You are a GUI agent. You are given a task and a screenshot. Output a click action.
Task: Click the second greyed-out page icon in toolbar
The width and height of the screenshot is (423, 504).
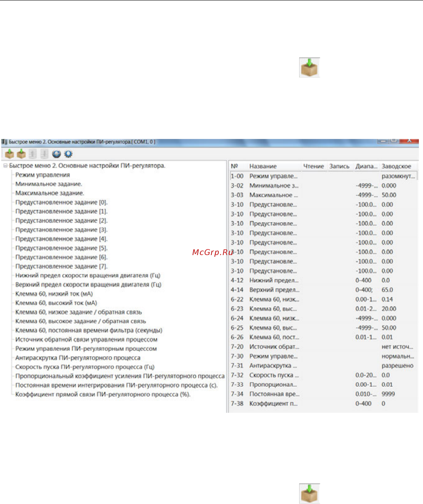tap(44, 154)
